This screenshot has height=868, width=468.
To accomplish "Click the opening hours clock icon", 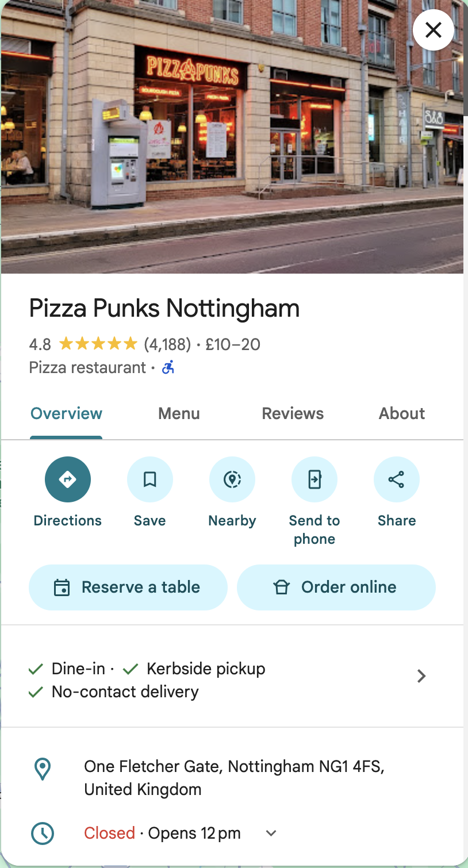I will [x=43, y=833].
